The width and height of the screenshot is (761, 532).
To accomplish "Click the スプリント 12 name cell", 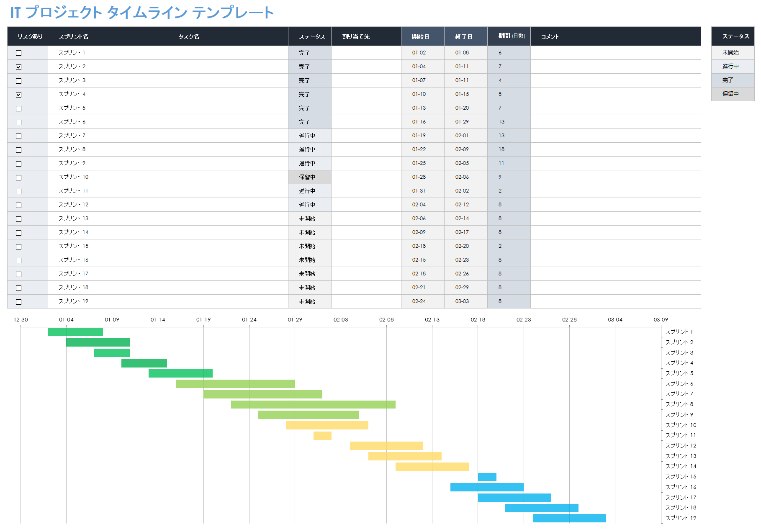I will 108,205.
